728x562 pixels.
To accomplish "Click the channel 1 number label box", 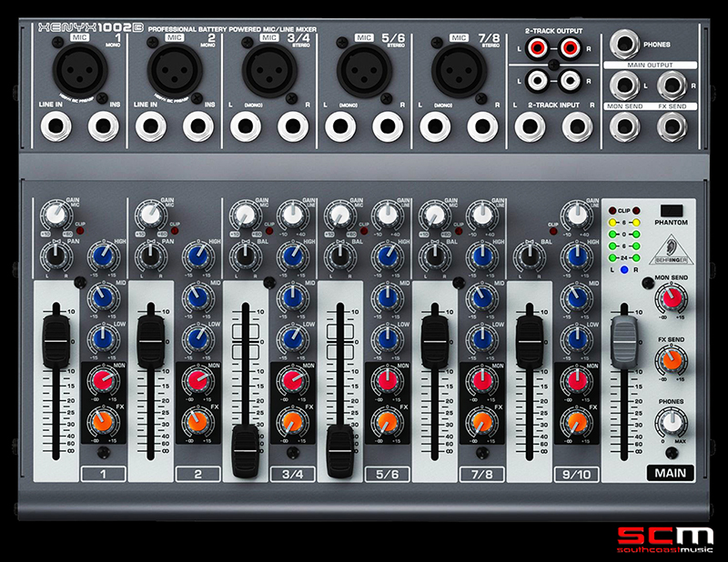I will (x=103, y=474).
